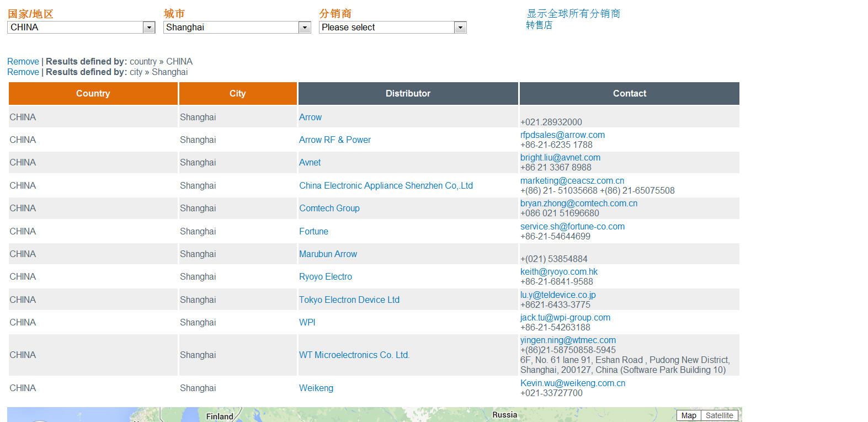
Task: Click the WT Microelectronics address text
Action: tap(625, 365)
